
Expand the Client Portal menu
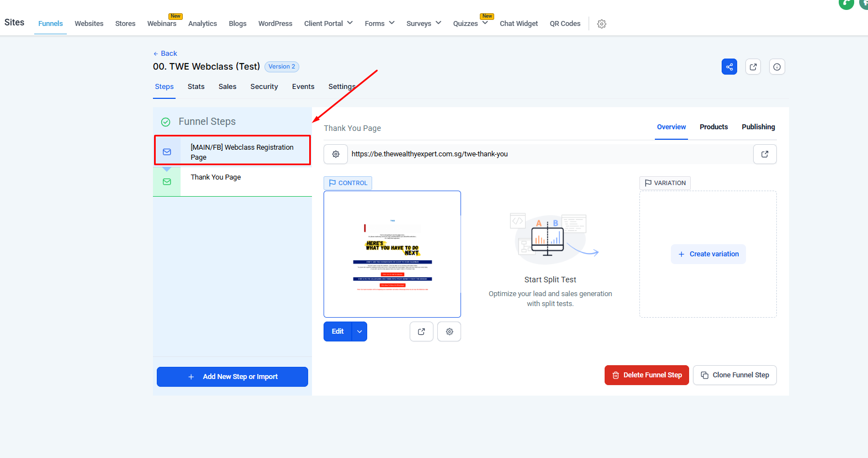coord(328,23)
